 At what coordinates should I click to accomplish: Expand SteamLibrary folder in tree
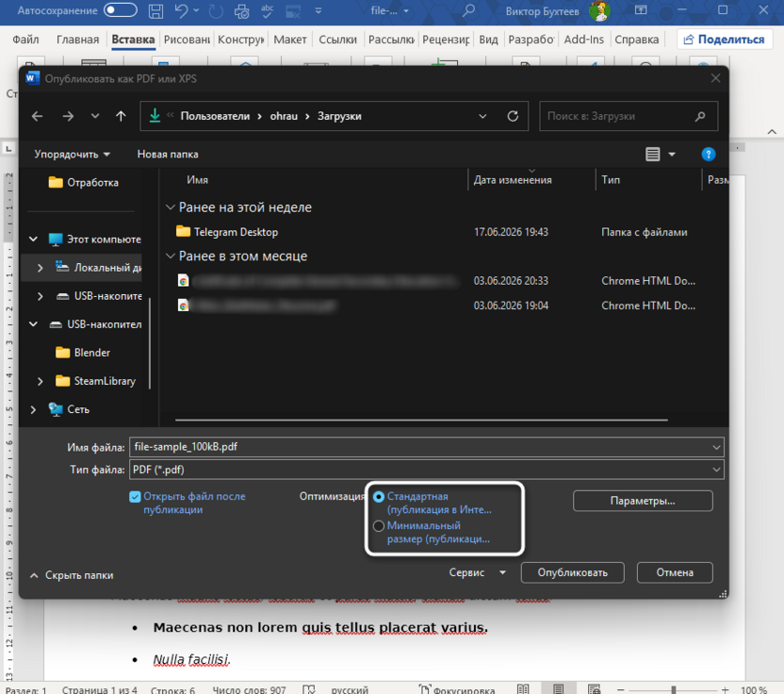[40, 381]
